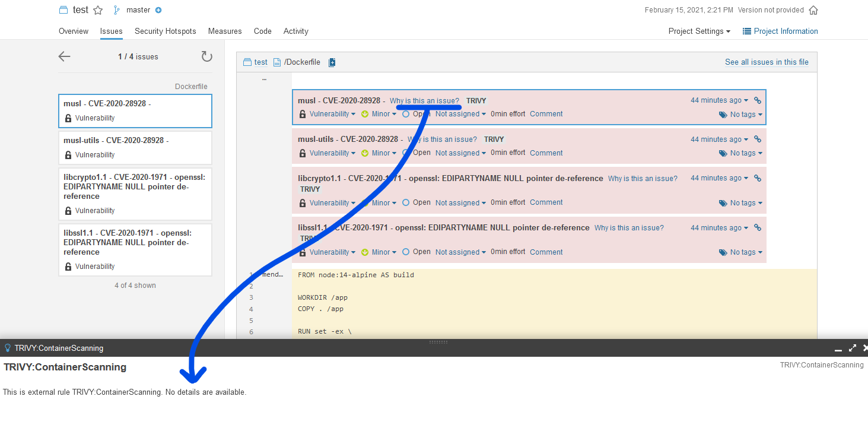Open the home icon next to Version not provided
The image size is (868, 447).
813,10
